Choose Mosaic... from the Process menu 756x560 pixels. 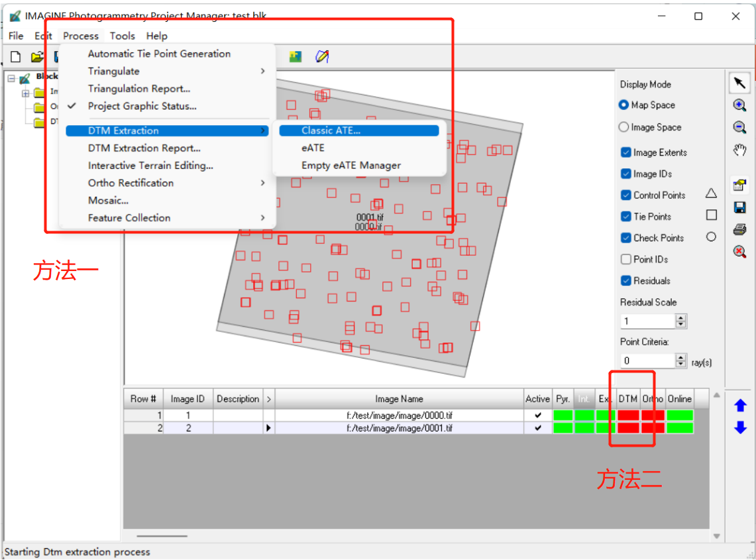tap(167, 200)
